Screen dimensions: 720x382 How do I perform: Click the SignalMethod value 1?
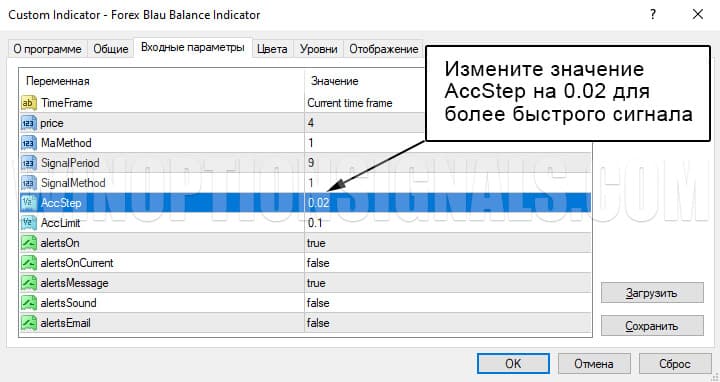click(x=311, y=183)
